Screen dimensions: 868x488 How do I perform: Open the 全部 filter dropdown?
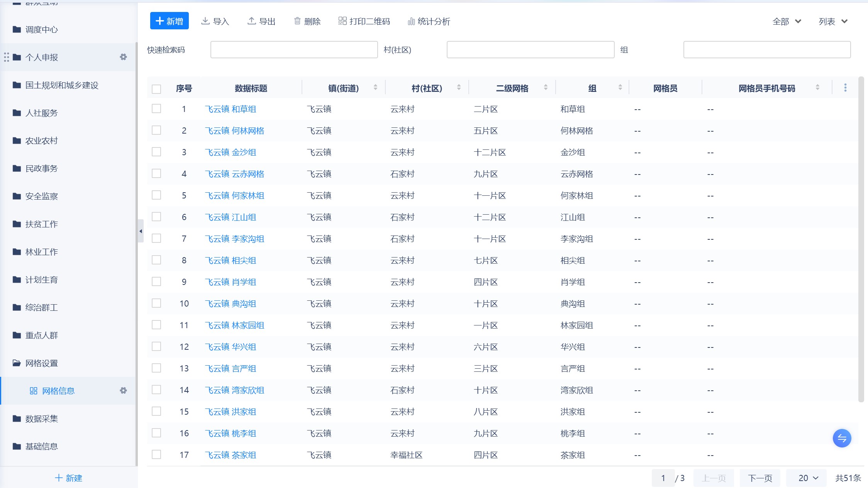[787, 21]
